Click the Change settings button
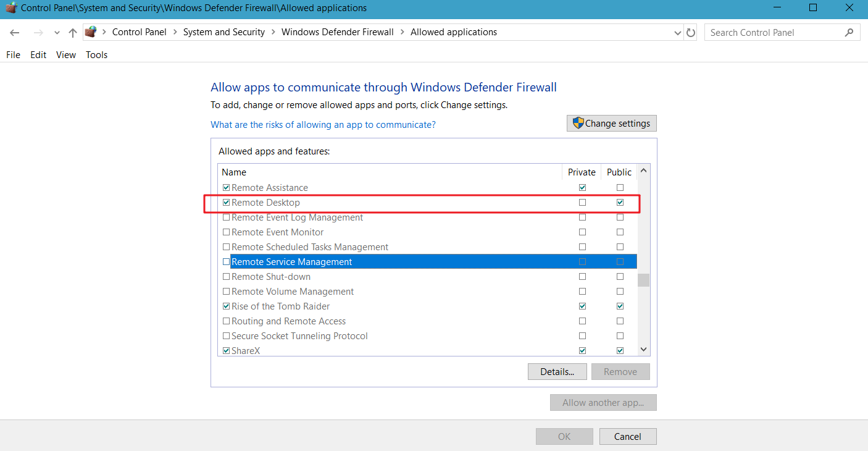This screenshot has width=868, height=451. point(612,124)
